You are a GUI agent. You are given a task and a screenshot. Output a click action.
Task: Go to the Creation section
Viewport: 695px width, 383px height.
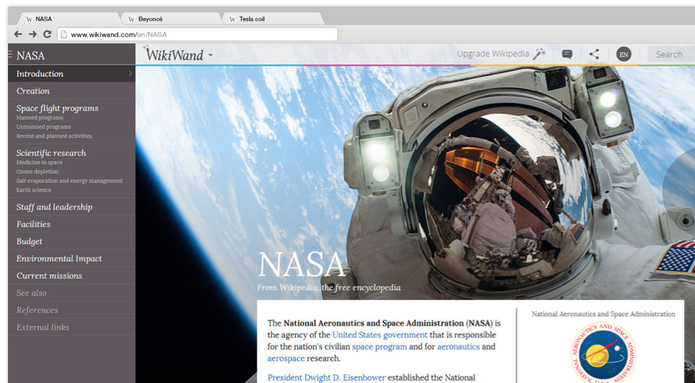point(33,91)
